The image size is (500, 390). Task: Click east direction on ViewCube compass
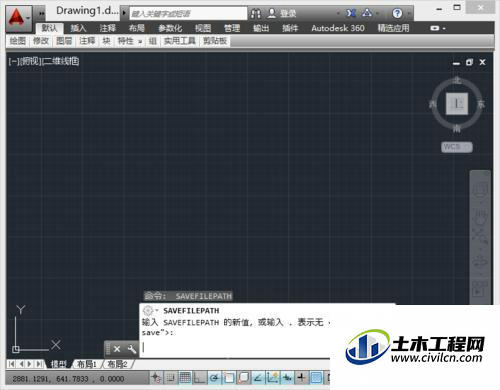481,104
